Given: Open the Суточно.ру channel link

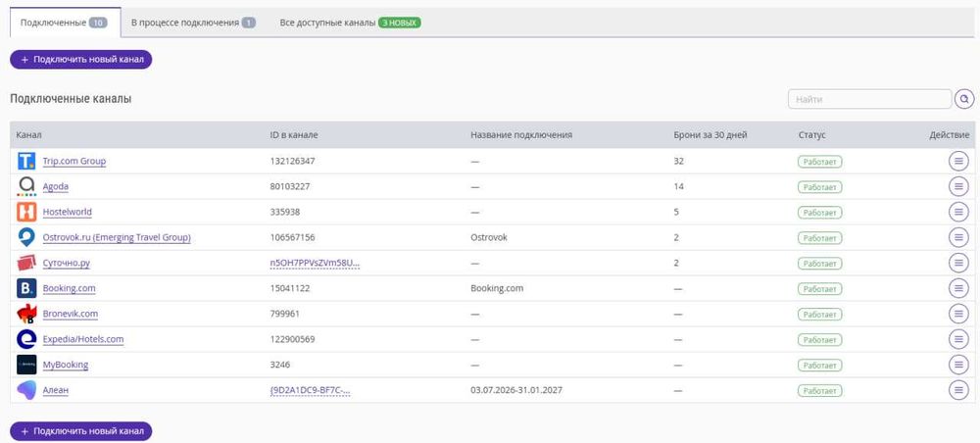Looking at the screenshot, I should click(x=67, y=263).
